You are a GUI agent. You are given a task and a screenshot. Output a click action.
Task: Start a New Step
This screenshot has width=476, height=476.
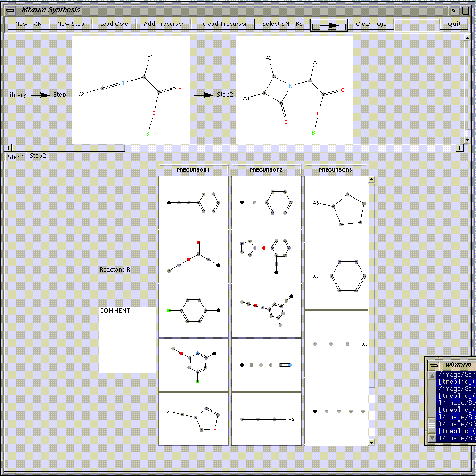point(71,24)
